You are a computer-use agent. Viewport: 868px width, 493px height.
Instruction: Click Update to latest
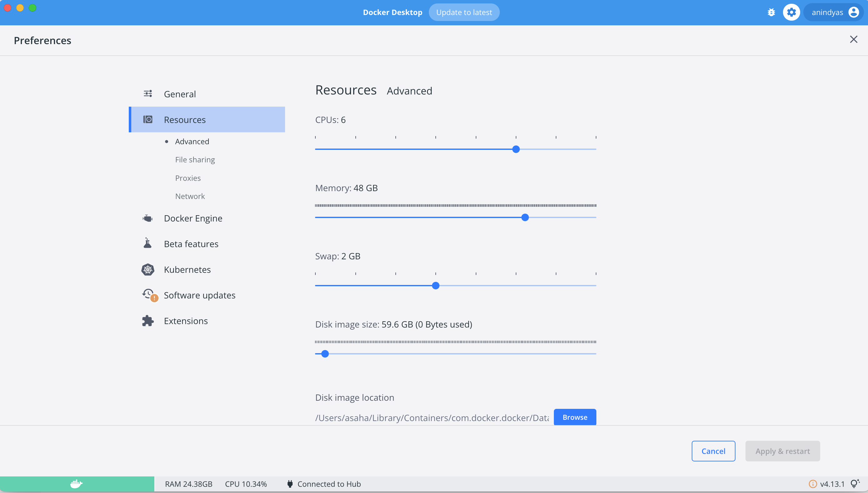464,13
